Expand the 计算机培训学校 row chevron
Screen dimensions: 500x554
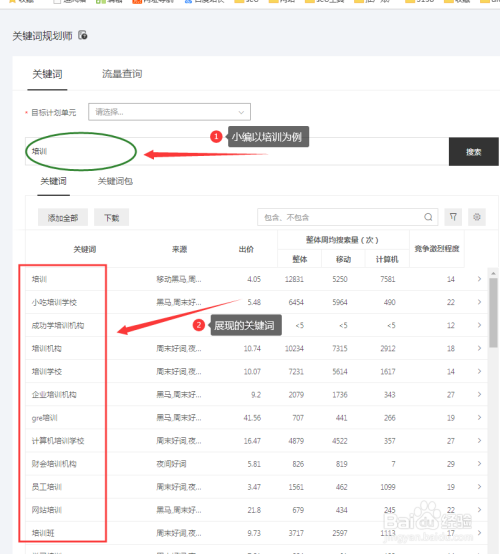[x=479, y=441]
